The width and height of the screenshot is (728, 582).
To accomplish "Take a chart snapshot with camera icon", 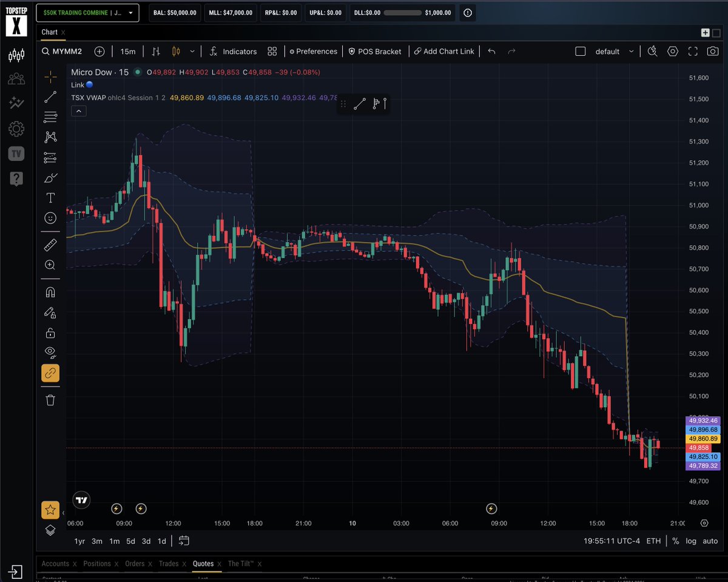I will click(712, 52).
